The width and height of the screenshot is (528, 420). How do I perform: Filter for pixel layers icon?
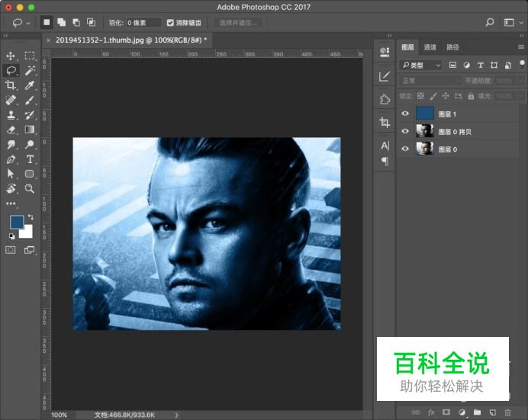452,65
